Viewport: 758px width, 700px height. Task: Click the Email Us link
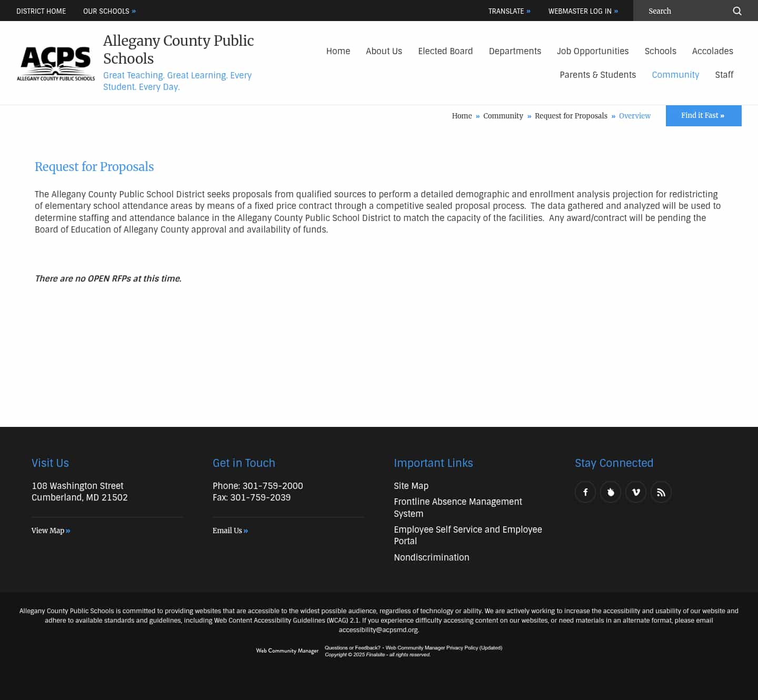tap(227, 531)
